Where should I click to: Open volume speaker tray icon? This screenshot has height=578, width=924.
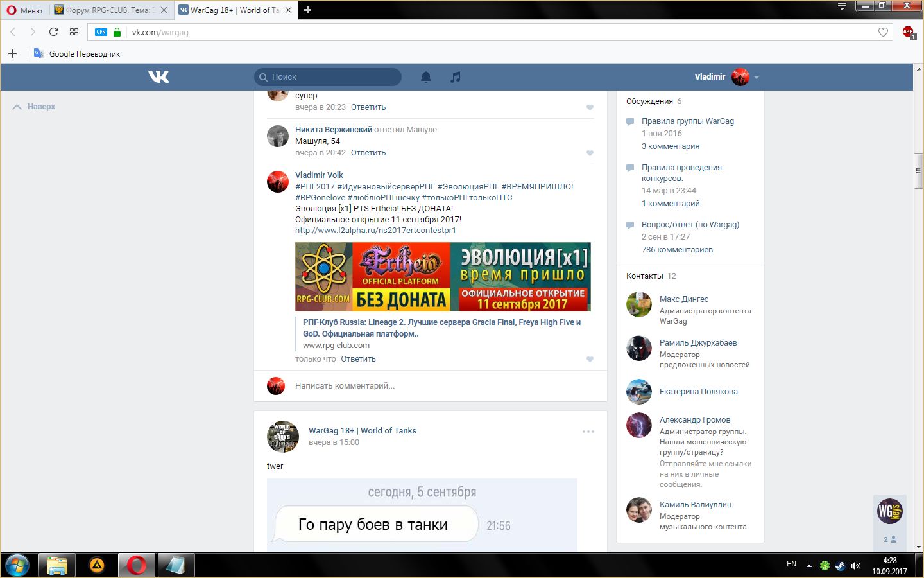855,566
